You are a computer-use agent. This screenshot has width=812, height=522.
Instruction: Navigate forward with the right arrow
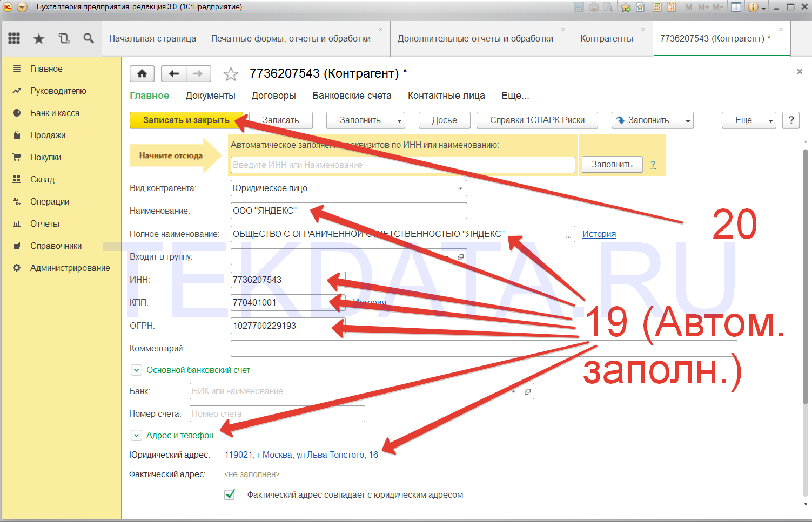[198, 73]
